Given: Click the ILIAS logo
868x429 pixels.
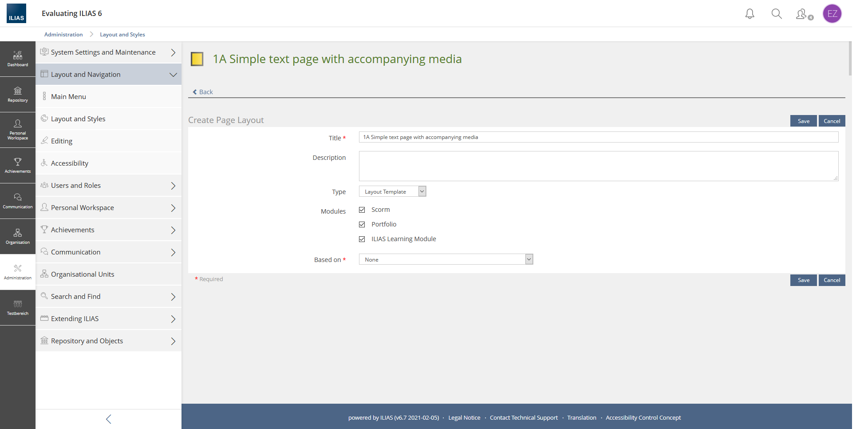Looking at the screenshot, I should coord(16,13).
